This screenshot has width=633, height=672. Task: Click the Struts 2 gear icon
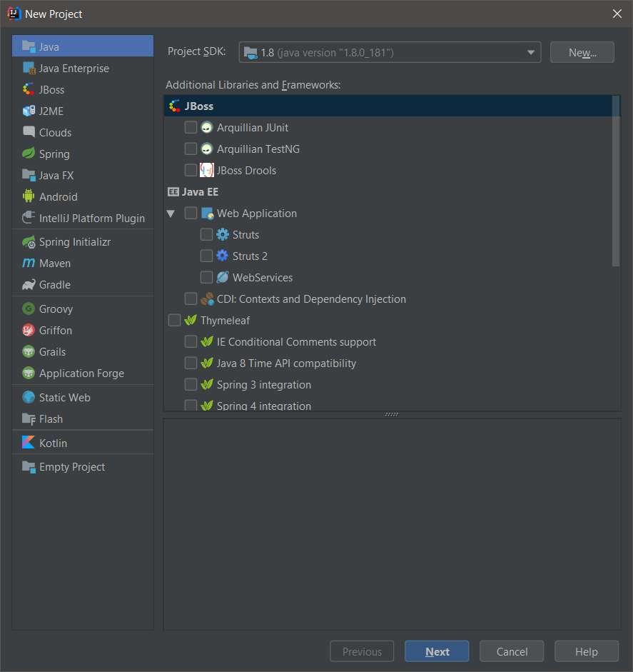(222, 256)
